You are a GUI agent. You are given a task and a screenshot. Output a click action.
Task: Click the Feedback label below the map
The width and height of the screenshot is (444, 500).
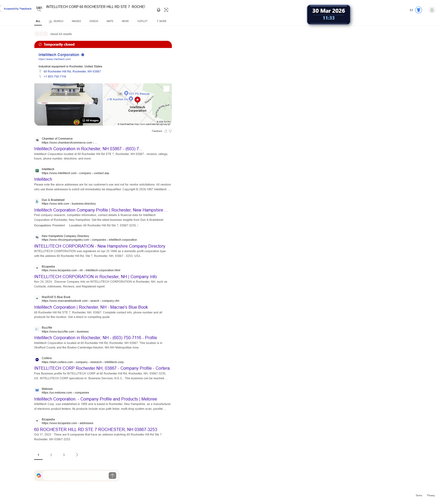[x=157, y=131]
